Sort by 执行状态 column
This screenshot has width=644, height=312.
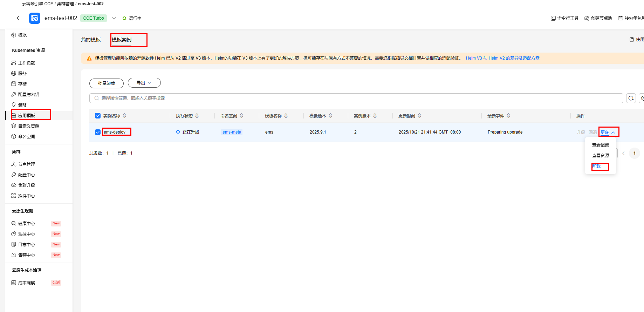197,116
